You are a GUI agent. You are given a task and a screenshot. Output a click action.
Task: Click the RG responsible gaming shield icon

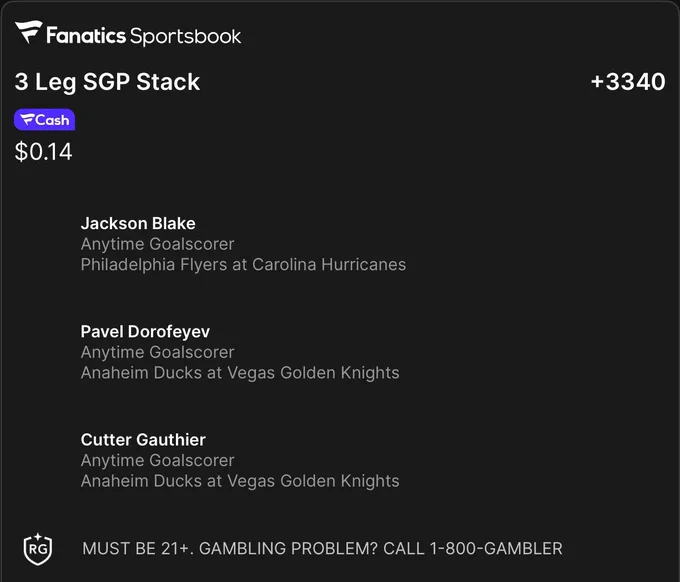[x=38, y=549]
